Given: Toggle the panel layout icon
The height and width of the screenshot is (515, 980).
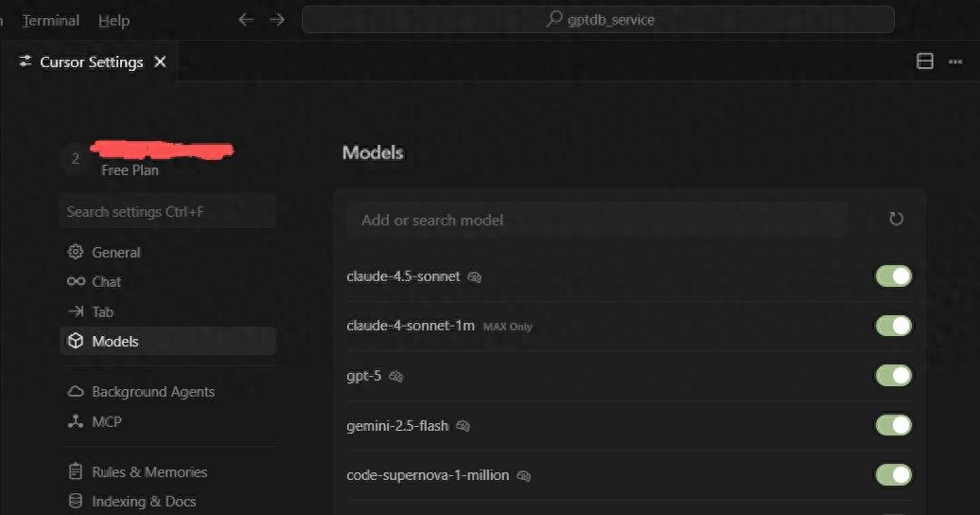Looking at the screenshot, I should pos(925,62).
